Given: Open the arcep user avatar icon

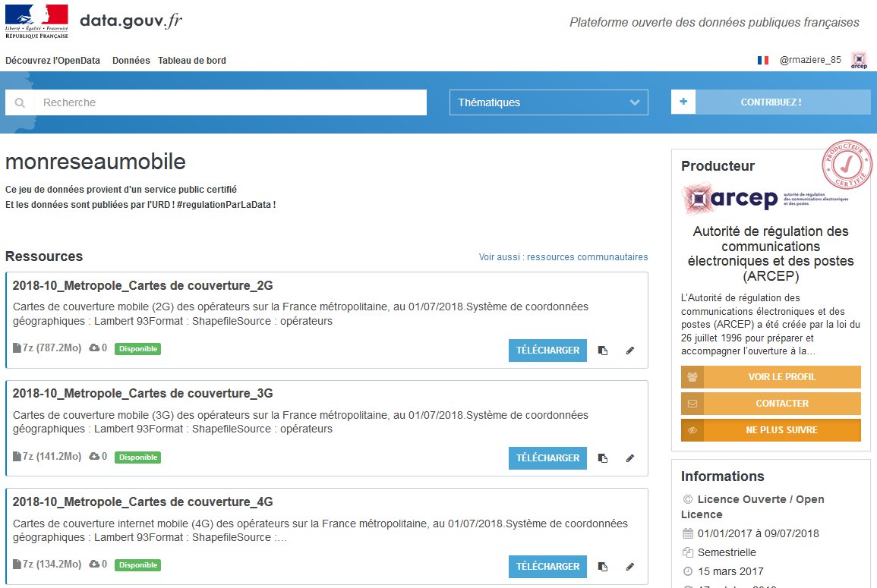Looking at the screenshot, I should tap(859, 60).
